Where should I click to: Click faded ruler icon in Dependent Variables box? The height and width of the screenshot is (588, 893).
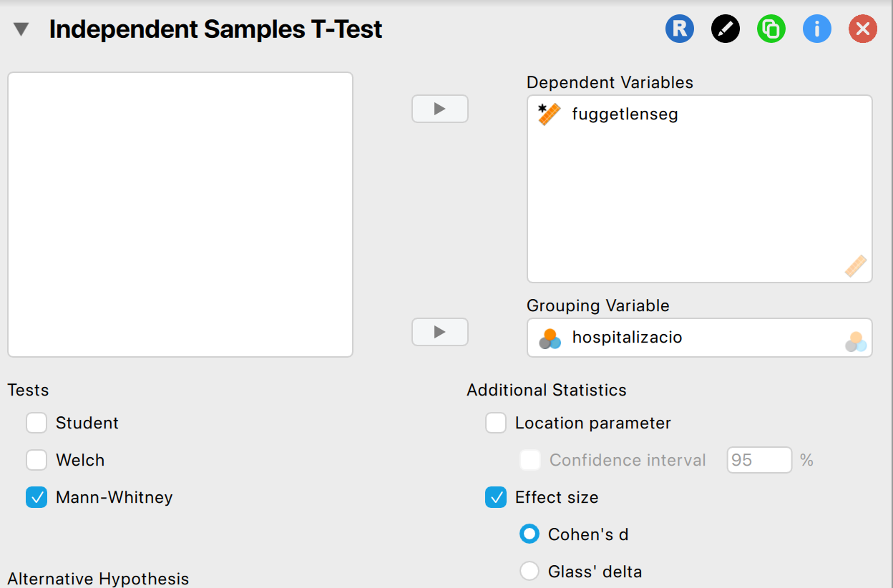855,266
